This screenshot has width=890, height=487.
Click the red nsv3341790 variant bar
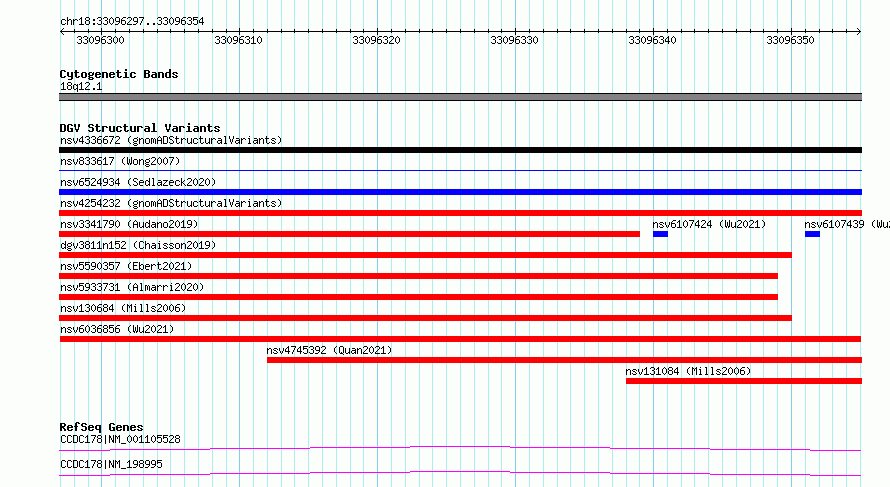point(350,234)
